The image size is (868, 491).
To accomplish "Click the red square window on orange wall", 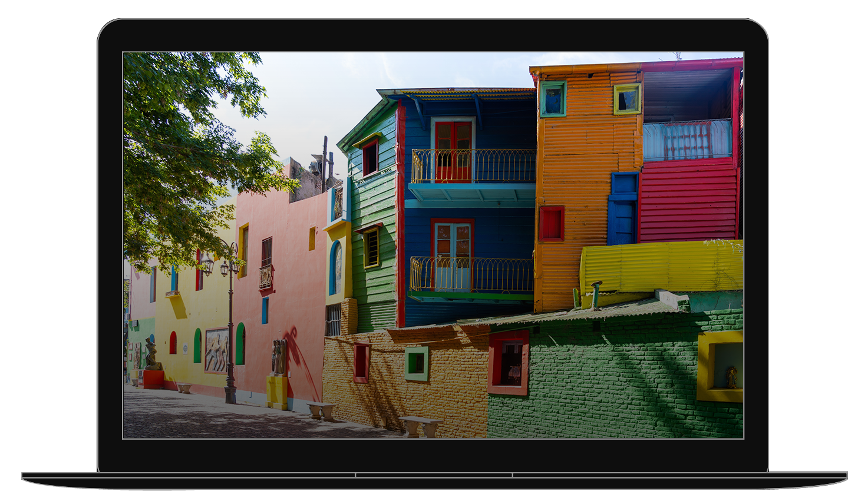I will pyautogui.click(x=552, y=224).
